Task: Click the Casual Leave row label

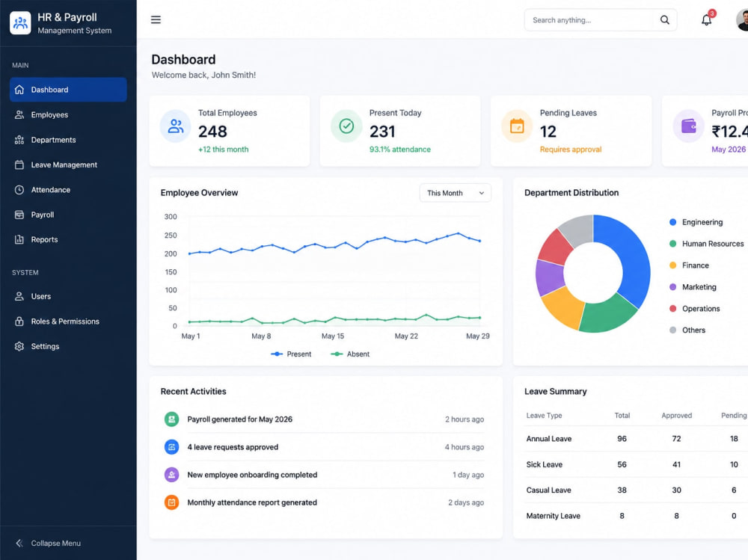Action: click(548, 490)
